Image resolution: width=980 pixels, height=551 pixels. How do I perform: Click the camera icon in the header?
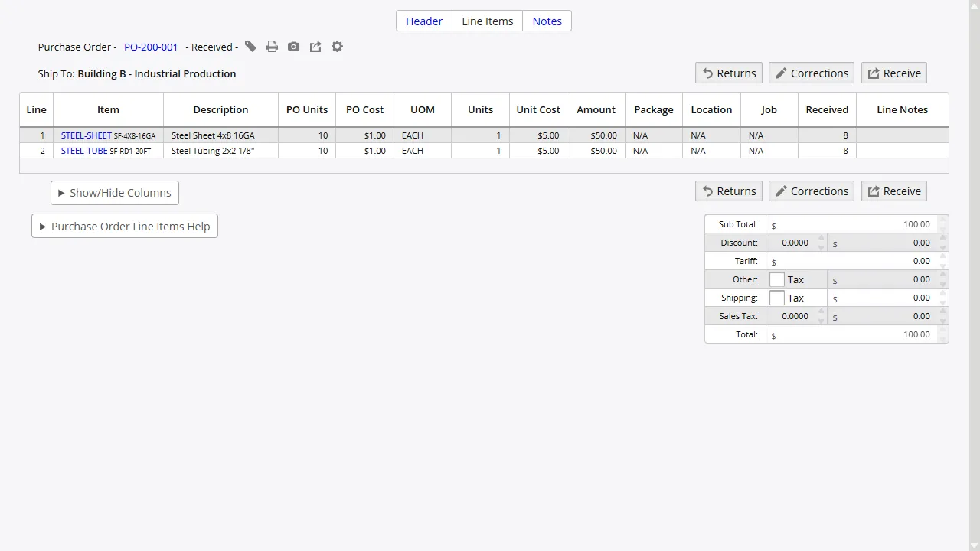pos(293,47)
